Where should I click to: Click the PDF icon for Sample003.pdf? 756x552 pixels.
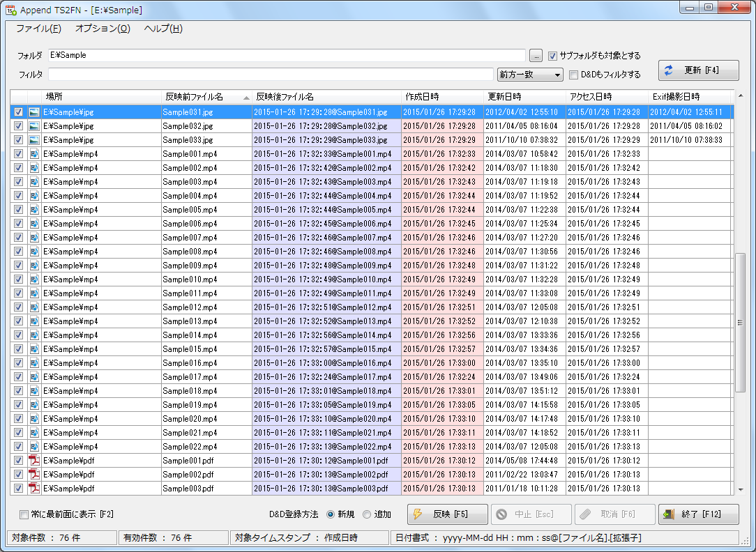(34, 489)
